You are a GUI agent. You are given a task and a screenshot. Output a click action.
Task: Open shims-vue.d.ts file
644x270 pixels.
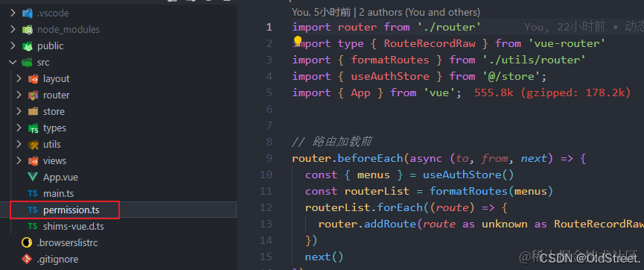(74, 227)
